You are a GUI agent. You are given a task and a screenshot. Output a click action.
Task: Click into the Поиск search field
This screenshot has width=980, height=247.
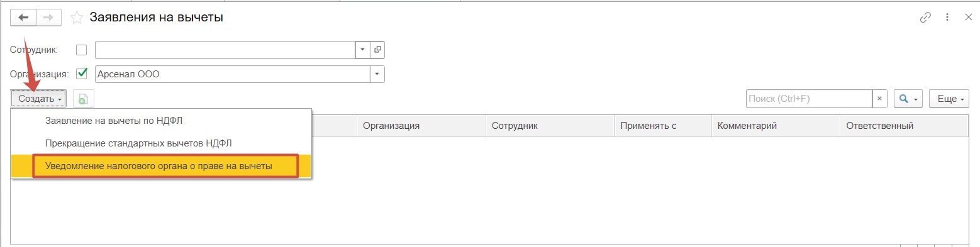[809, 99]
